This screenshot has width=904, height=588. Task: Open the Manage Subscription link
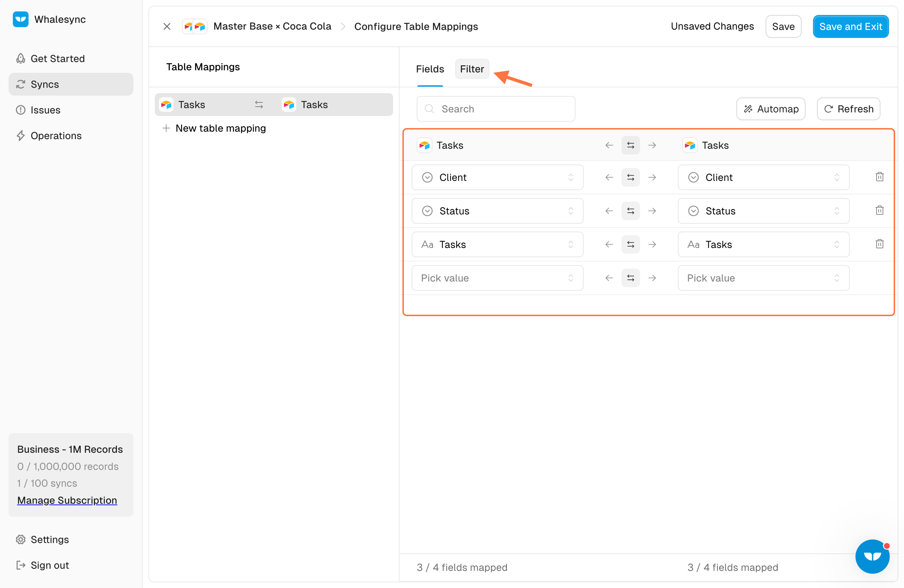(67, 500)
